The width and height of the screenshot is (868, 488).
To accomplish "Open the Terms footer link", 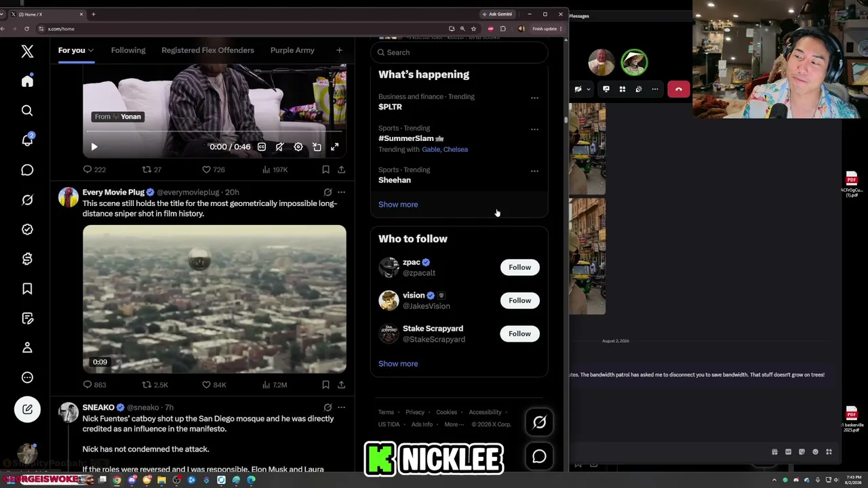I will click(x=386, y=412).
